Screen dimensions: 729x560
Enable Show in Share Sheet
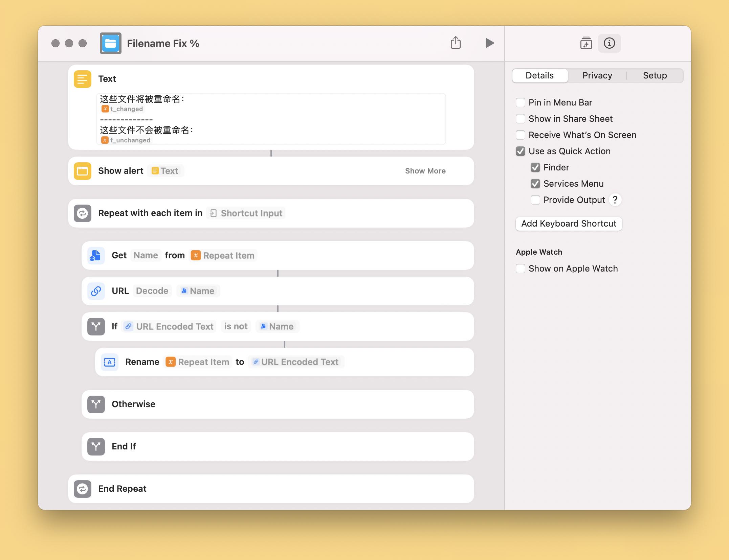[x=521, y=119]
